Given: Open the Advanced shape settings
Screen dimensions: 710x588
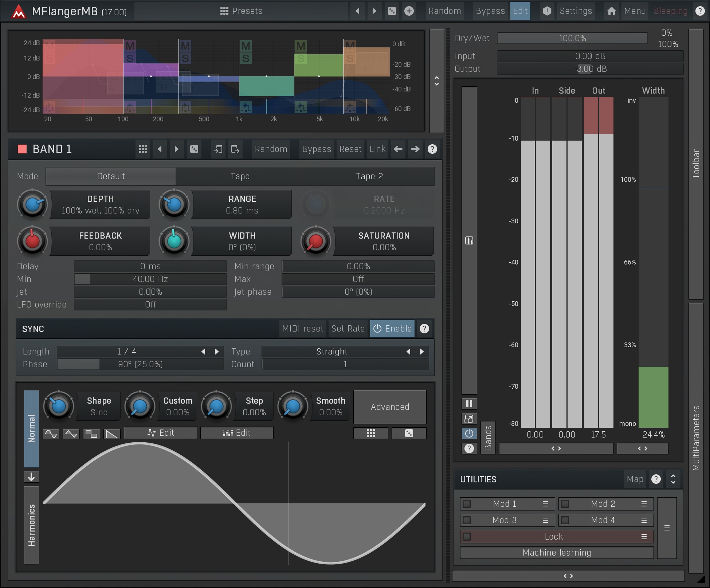Looking at the screenshot, I should coord(389,407).
